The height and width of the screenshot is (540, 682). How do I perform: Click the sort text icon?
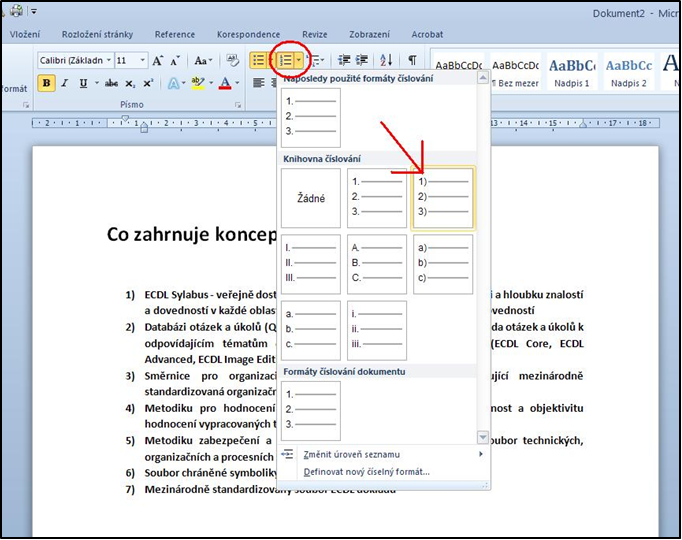386,60
